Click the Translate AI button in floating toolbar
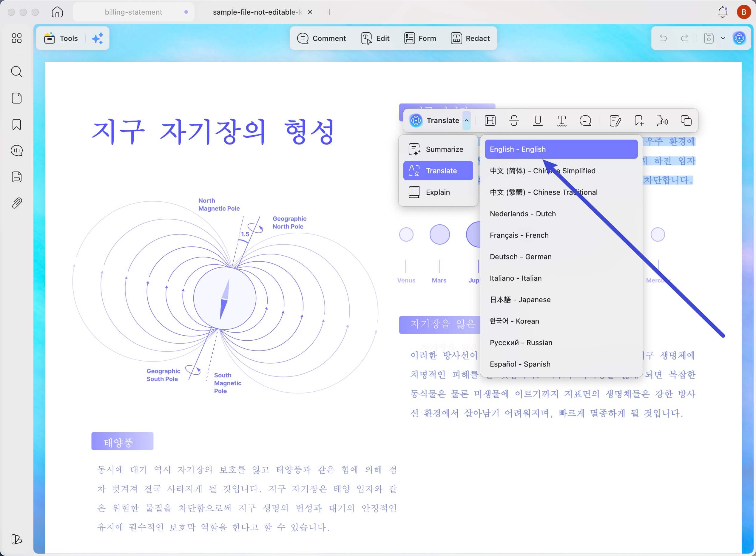 (x=434, y=121)
